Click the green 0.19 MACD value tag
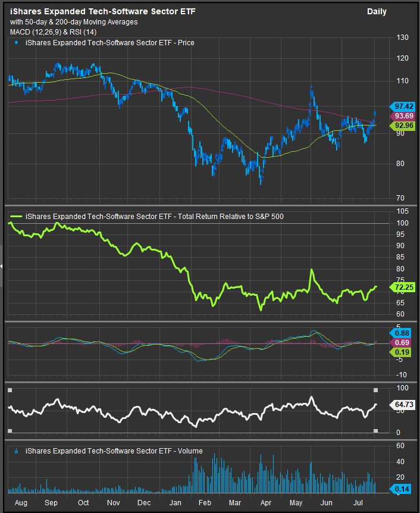 coord(400,352)
